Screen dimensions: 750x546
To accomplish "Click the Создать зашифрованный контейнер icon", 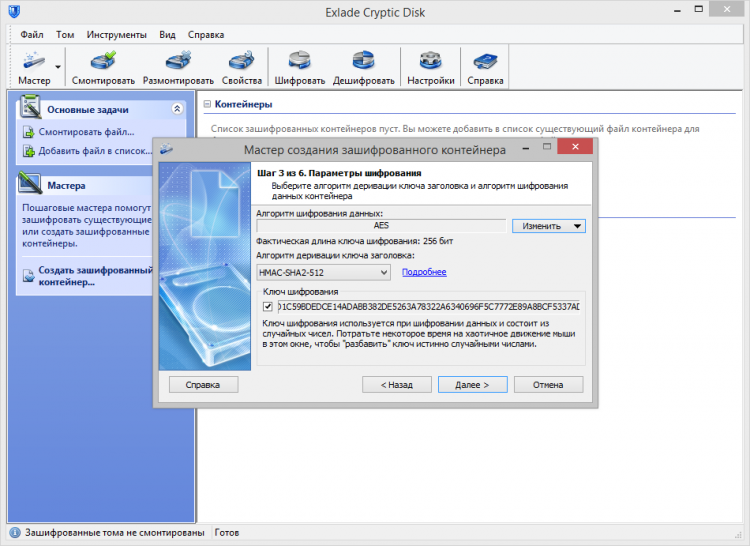I will (29, 275).
